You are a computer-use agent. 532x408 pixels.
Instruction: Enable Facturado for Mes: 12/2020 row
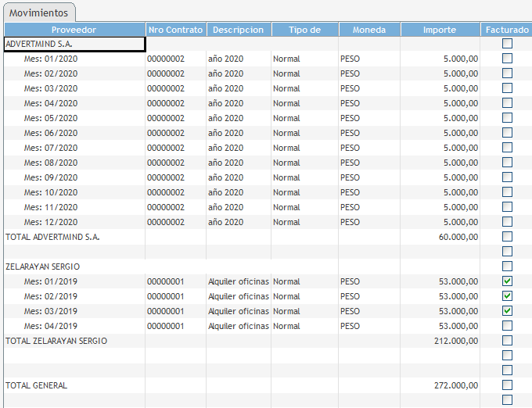click(x=507, y=222)
